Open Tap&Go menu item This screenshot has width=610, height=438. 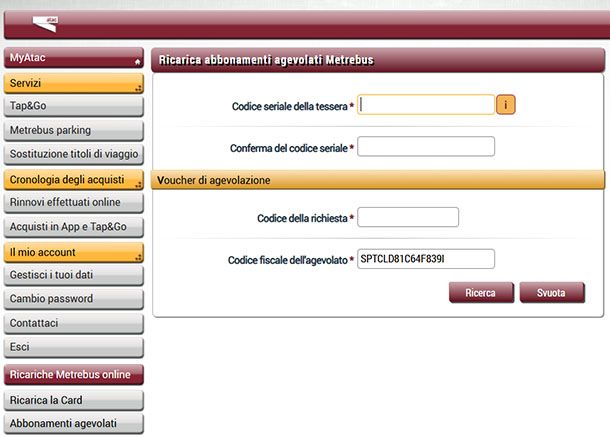(x=74, y=106)
